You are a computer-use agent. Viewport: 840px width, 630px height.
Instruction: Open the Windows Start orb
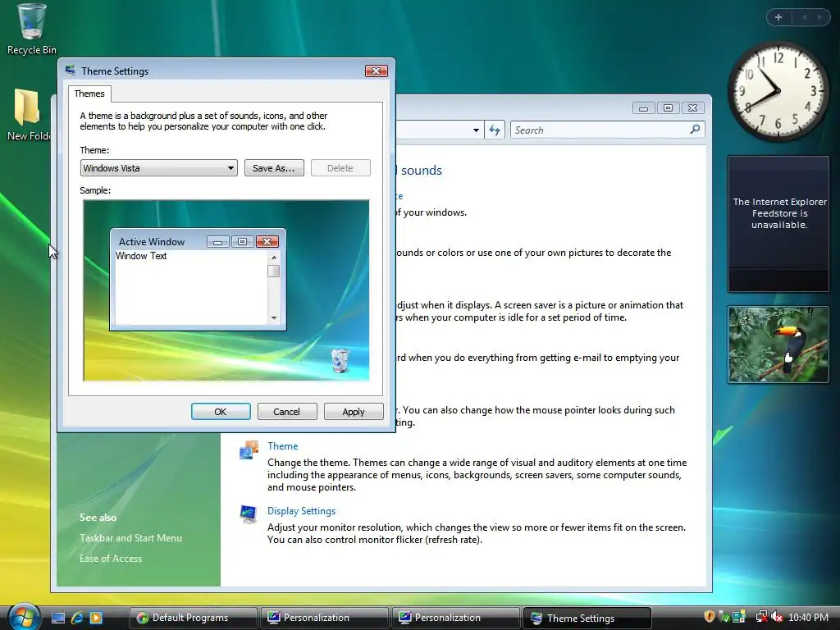point(24,617)
